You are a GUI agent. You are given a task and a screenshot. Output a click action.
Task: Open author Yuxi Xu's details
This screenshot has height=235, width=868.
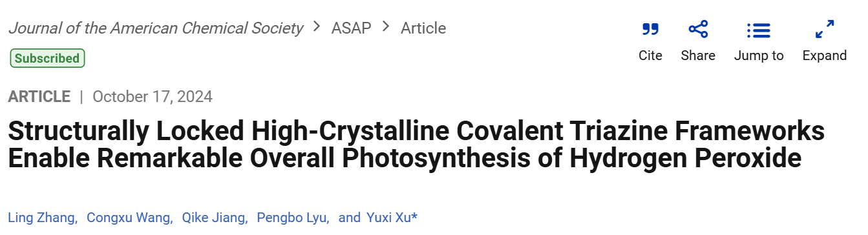click(x=387, y=218)
